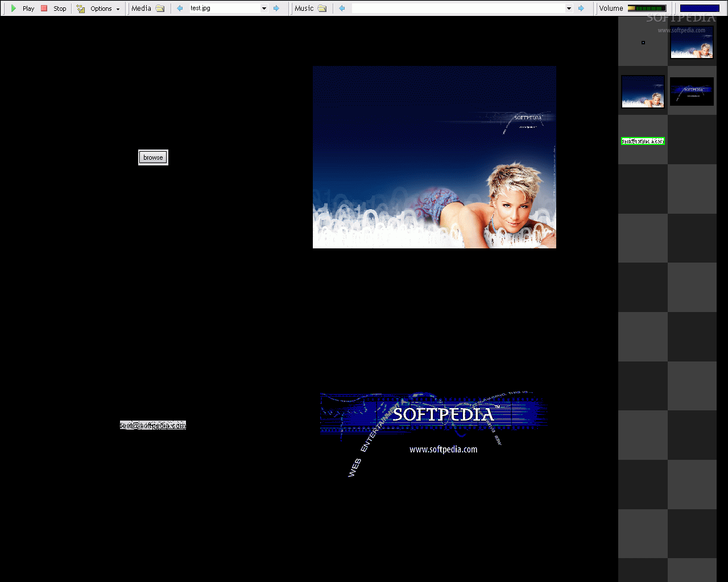
Task: Click the www.softpedia.com text in logo image
Action: [x=444, y=450]
